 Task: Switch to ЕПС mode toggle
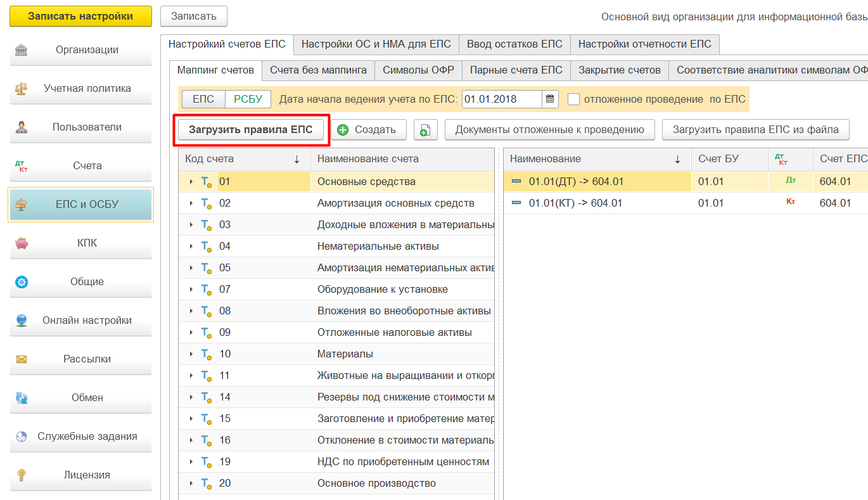click(x=203, y=99)
